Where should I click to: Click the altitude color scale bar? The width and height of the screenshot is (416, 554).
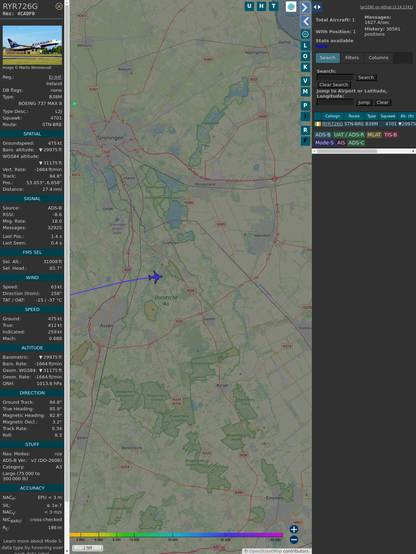tap(176, 535)
